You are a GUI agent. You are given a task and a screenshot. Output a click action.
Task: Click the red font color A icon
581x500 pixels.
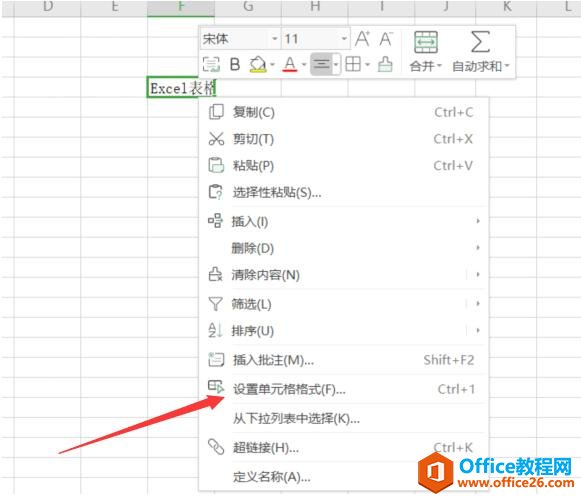coord(290,64)
